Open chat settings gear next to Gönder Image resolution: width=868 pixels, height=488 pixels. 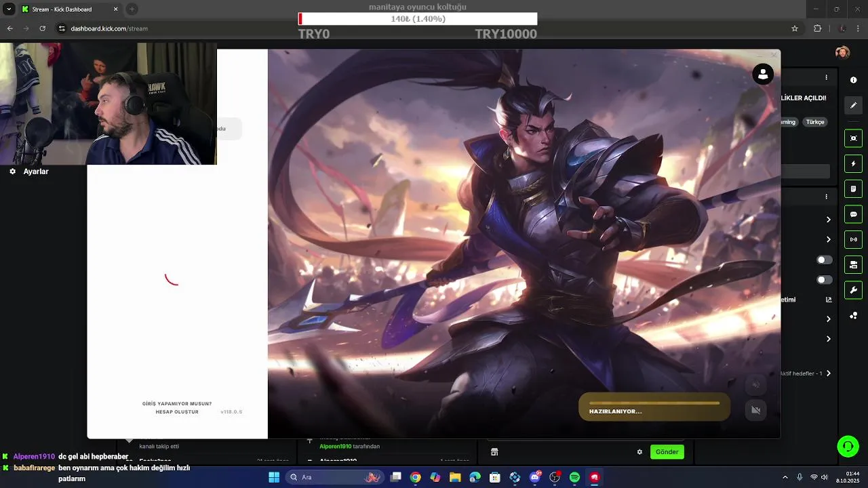click(x=639, y=452)
